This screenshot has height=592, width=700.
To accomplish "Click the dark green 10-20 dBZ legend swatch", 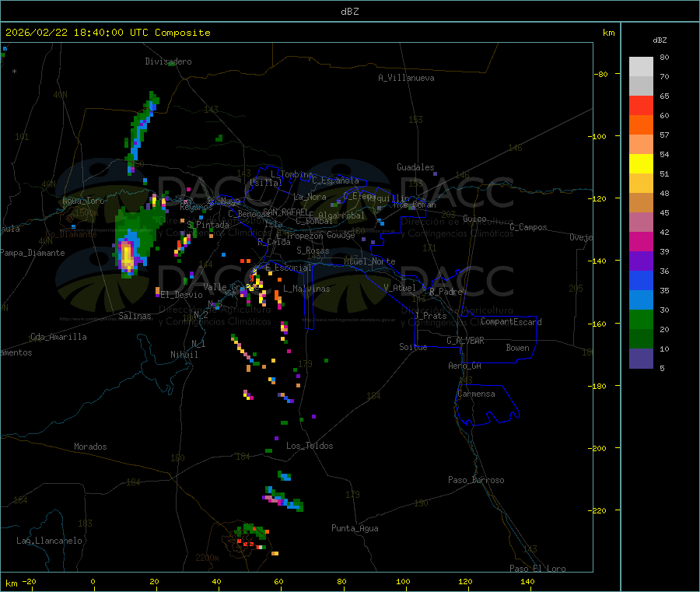I will pos(641,339).
